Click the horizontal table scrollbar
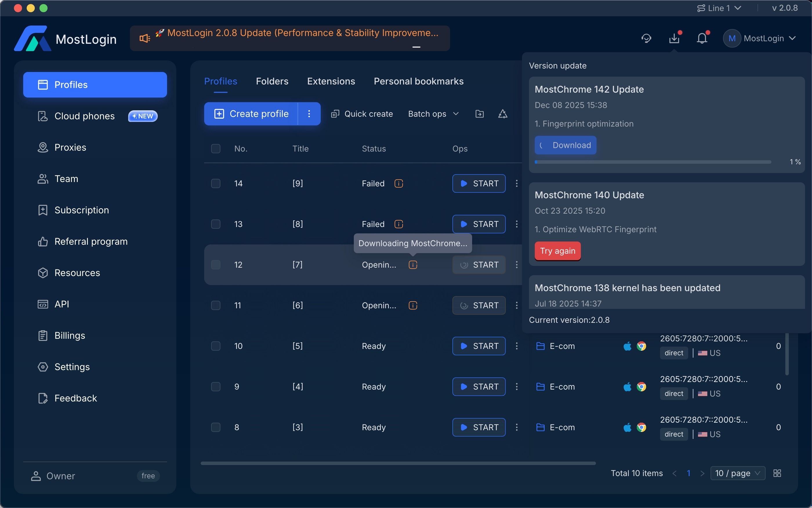This screenshot has width=812, height=508. (398, 463)
